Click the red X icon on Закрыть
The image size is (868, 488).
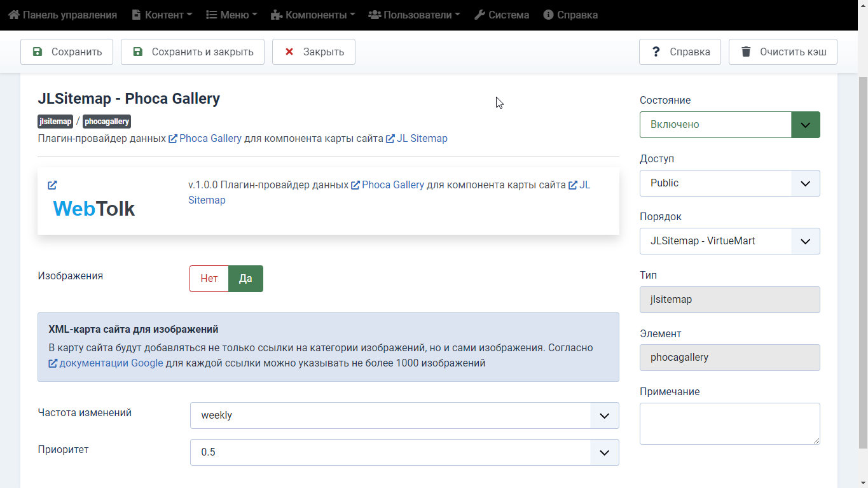pos(289,52)
